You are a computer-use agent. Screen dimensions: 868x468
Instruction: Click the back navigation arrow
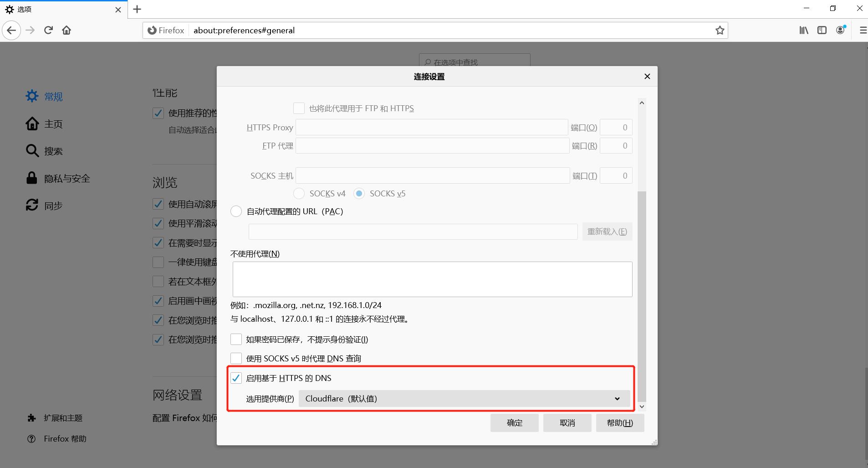tap(11, 31)
